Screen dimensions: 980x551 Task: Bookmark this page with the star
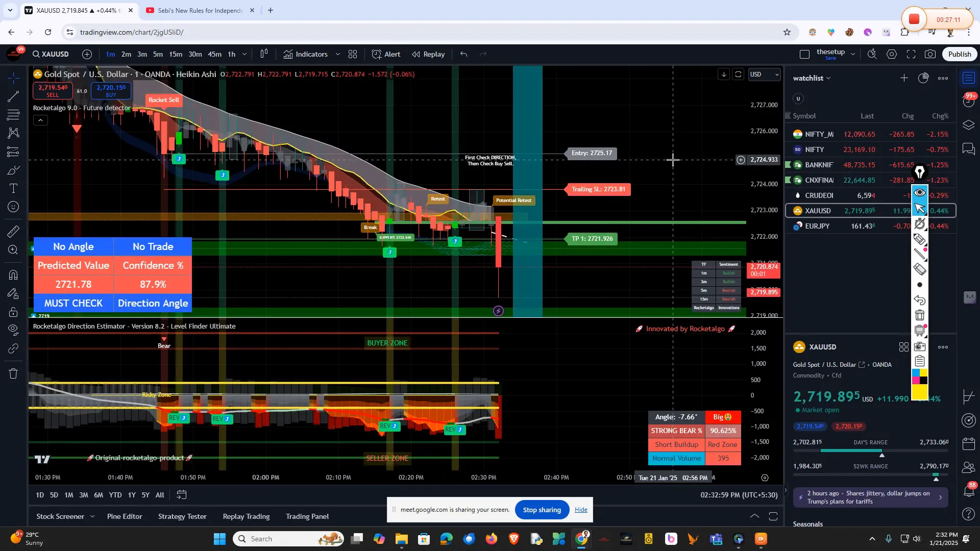pyautogui.click(x=787, y=32)
